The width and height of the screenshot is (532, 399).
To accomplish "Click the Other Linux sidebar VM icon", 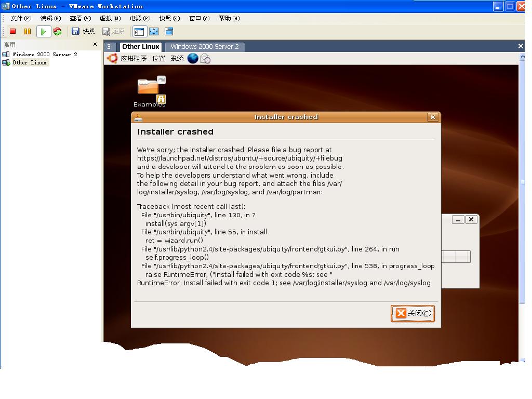I will (x=6, y=62).
